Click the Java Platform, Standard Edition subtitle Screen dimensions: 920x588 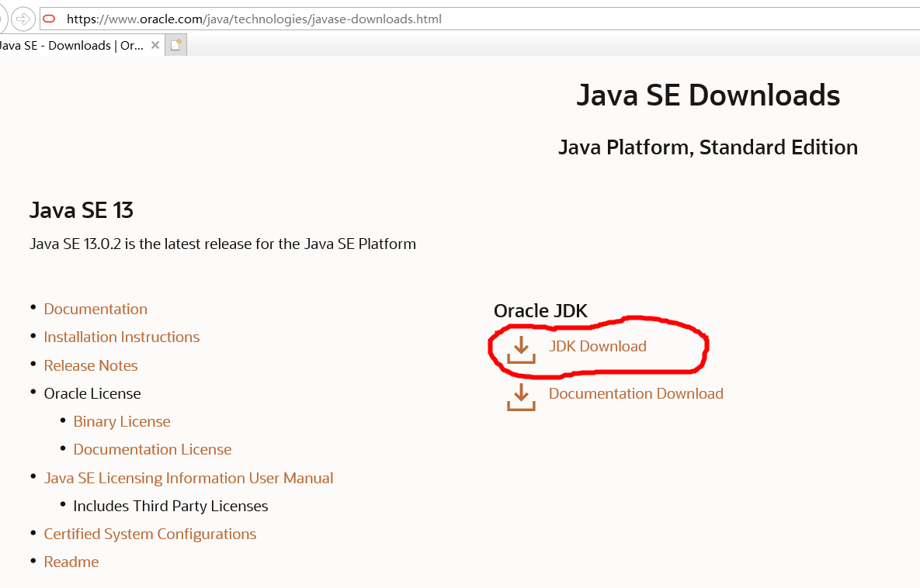tap(707, 147)
